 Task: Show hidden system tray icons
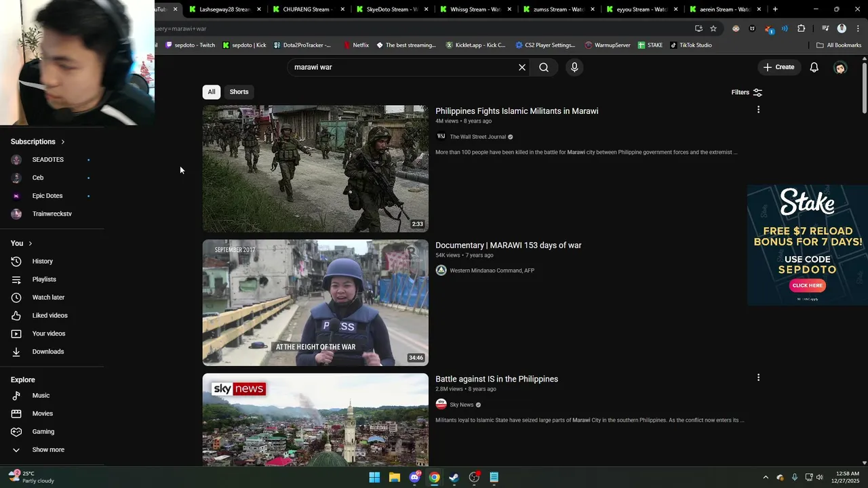[x=766, y=478]
